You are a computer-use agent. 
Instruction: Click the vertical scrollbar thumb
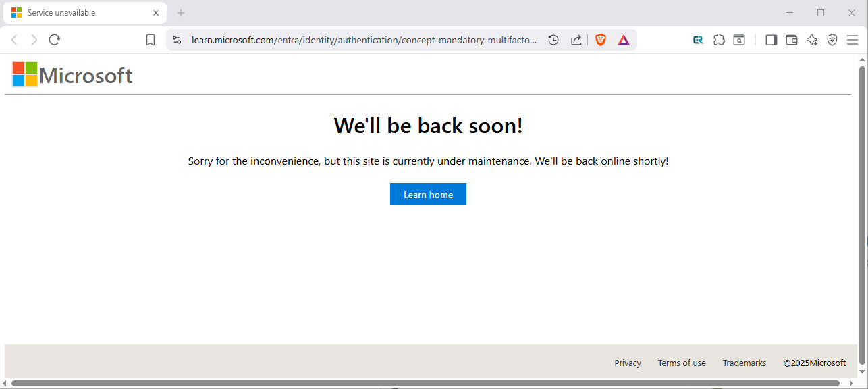tap(862, 216)
